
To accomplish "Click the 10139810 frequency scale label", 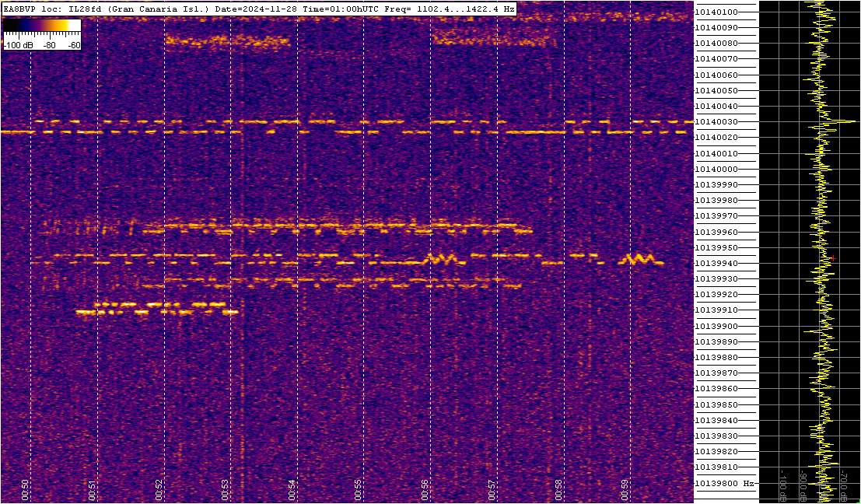I will (x=716, y=467).
